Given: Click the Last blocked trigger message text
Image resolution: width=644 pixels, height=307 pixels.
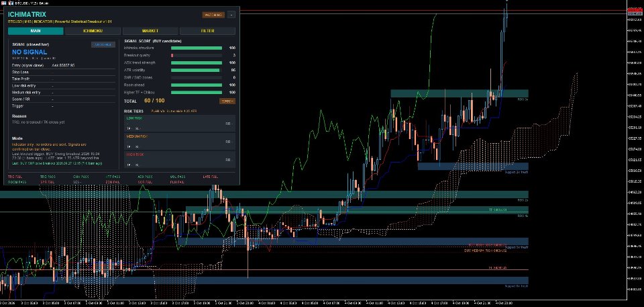Looking at the screenshot, I should 56,156.
